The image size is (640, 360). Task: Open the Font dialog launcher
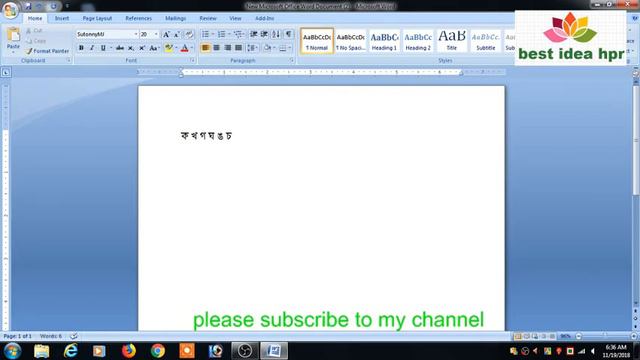point(192,60)
